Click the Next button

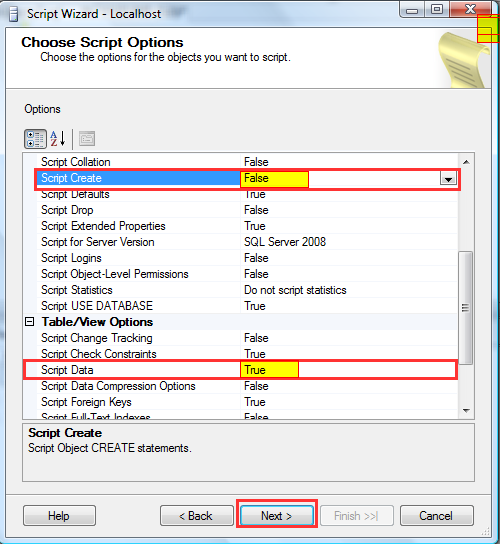pos(277,516)
